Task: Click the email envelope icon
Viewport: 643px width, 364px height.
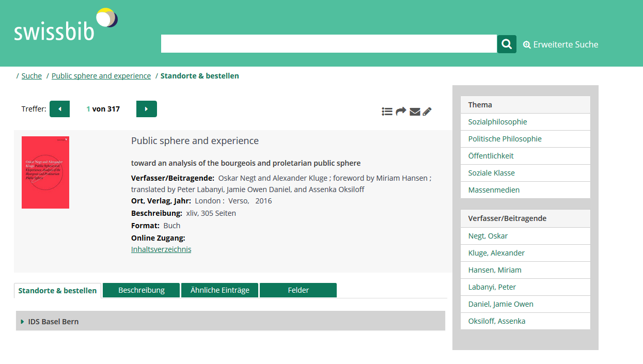Action: pos(415,112)
